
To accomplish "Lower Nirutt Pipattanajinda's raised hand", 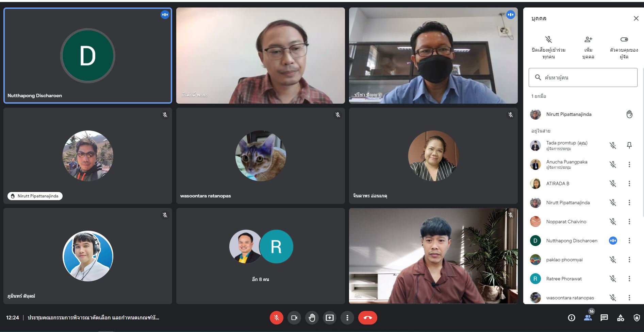I will (629, 114).
